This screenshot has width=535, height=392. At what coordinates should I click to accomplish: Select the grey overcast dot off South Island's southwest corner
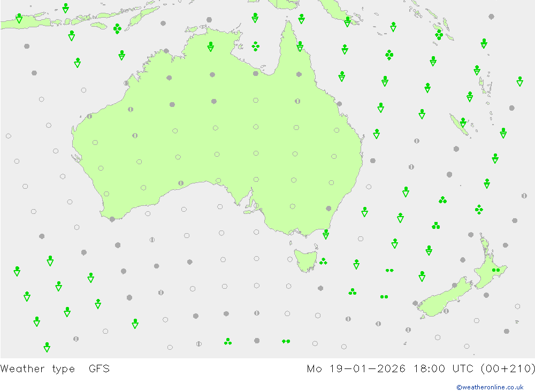click(x=415, y=303)
